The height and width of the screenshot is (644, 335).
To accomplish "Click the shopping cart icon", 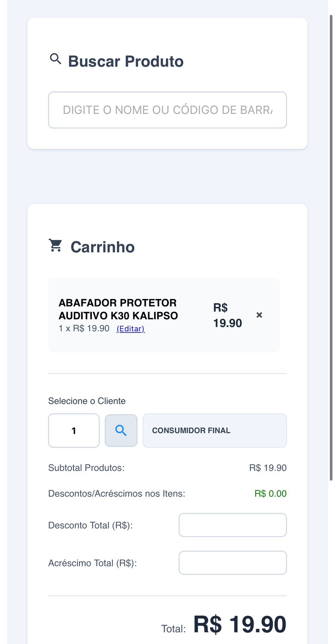I will point(56,245).
